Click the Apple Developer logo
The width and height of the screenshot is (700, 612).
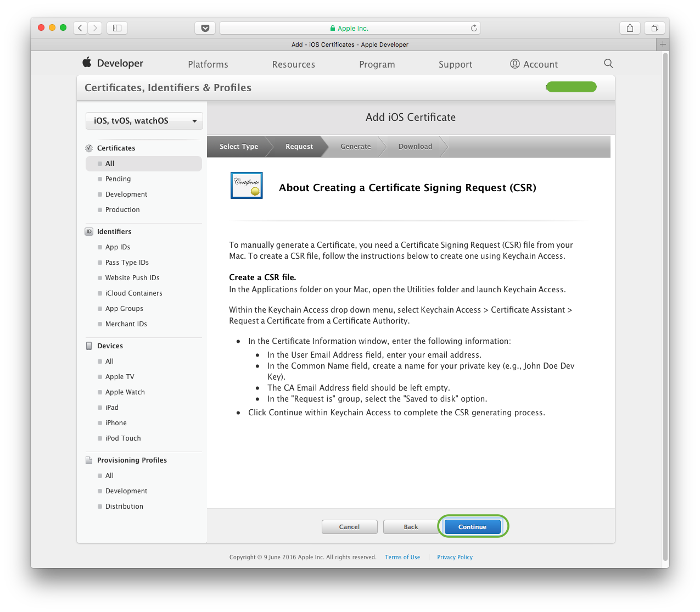[x=113, y=63]
